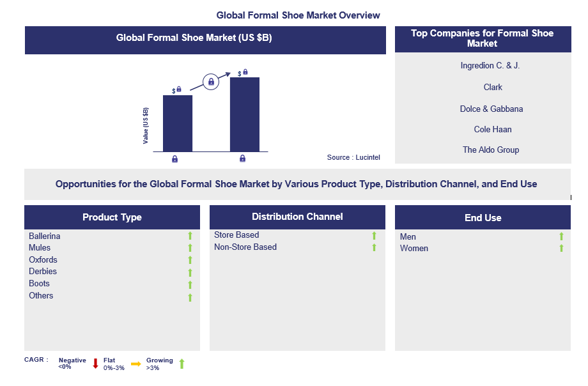Select the End Use header
Screen dimensions: 588x386
click(483, 218)
